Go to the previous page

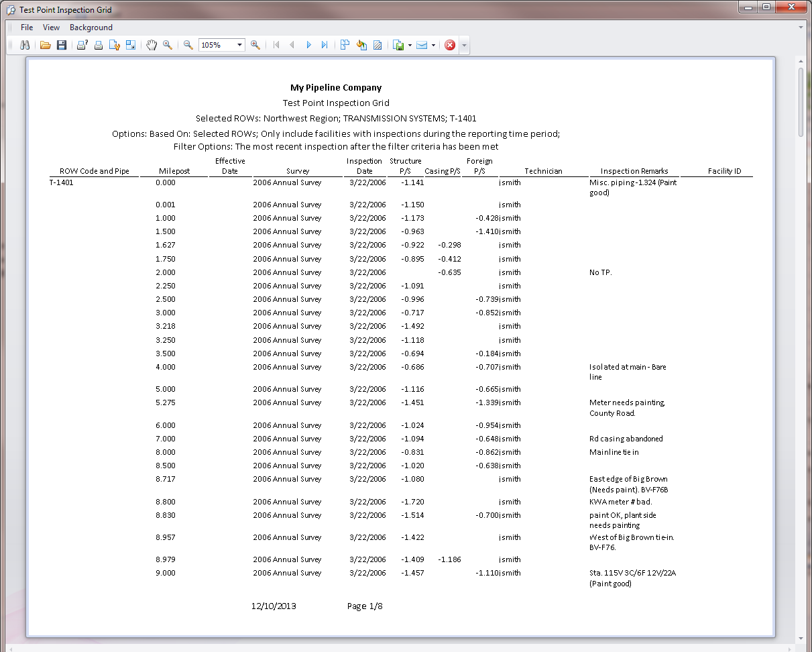[292, 45]
